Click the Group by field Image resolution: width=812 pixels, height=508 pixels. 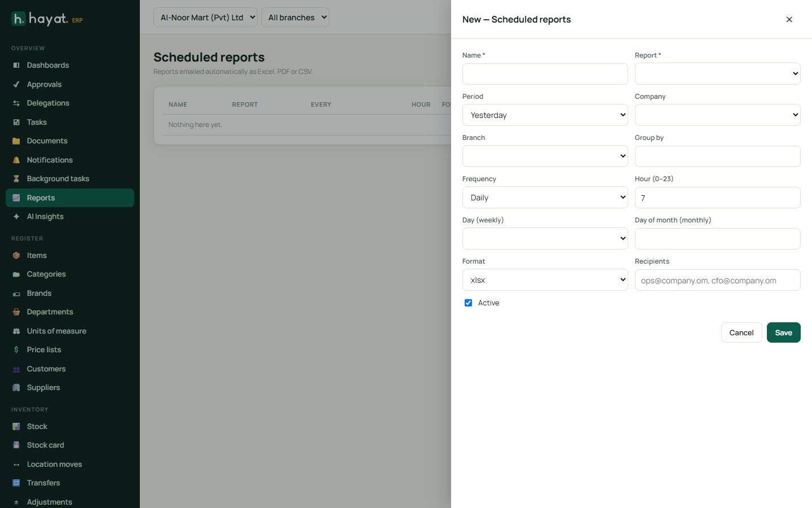click(x=717, y=156)
